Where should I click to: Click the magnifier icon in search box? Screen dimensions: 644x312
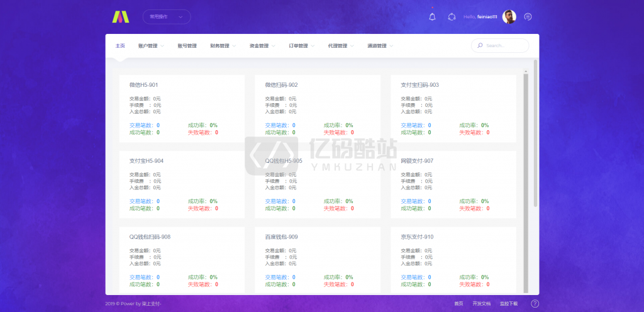point(480,45)
